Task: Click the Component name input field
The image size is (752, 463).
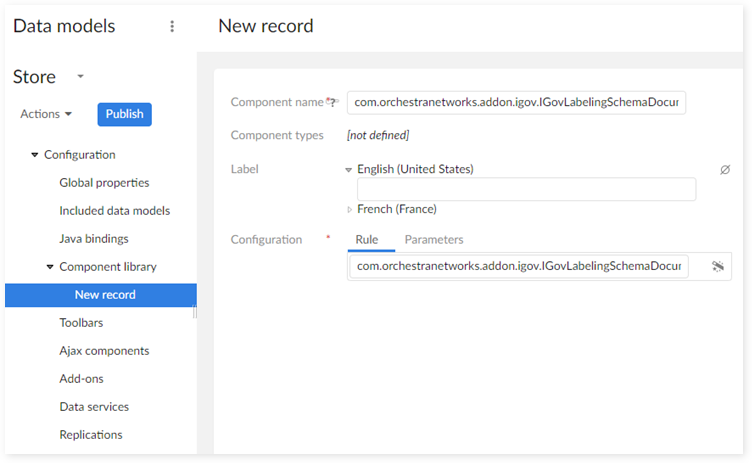Action: pos(516,102)
